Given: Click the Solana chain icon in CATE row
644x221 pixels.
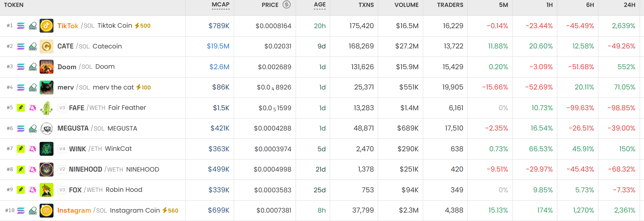Looking at the screenshot, I should (21, 46).
